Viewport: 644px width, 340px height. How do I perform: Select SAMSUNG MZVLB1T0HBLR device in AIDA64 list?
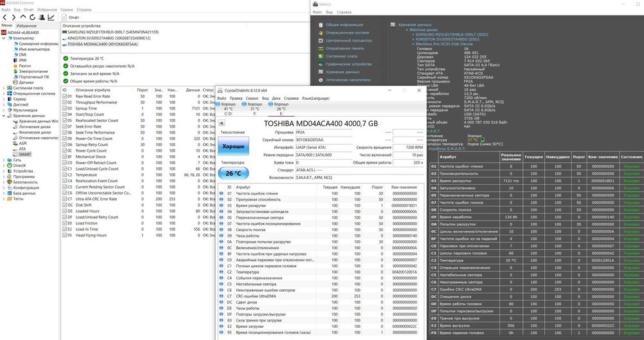tap(113, 32)
